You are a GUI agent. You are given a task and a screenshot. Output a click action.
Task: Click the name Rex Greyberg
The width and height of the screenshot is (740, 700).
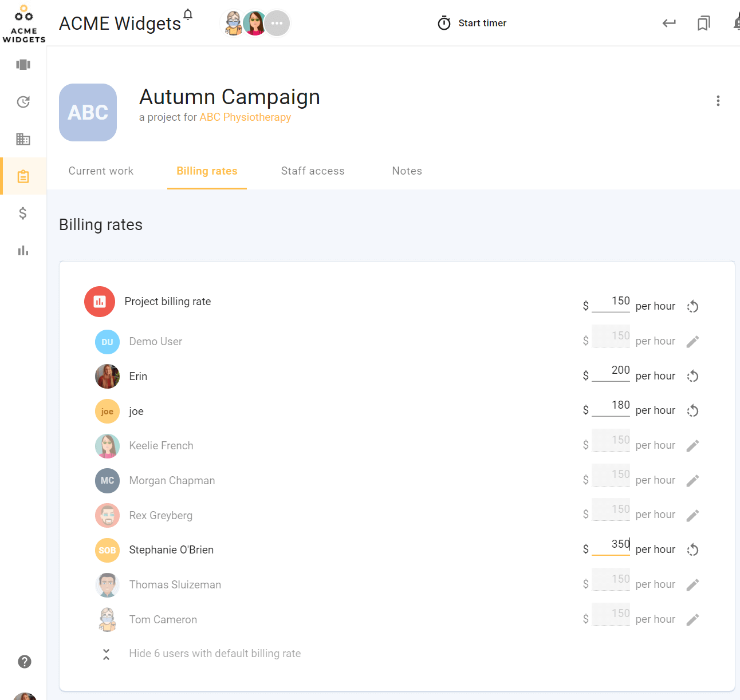click(161, 516)
